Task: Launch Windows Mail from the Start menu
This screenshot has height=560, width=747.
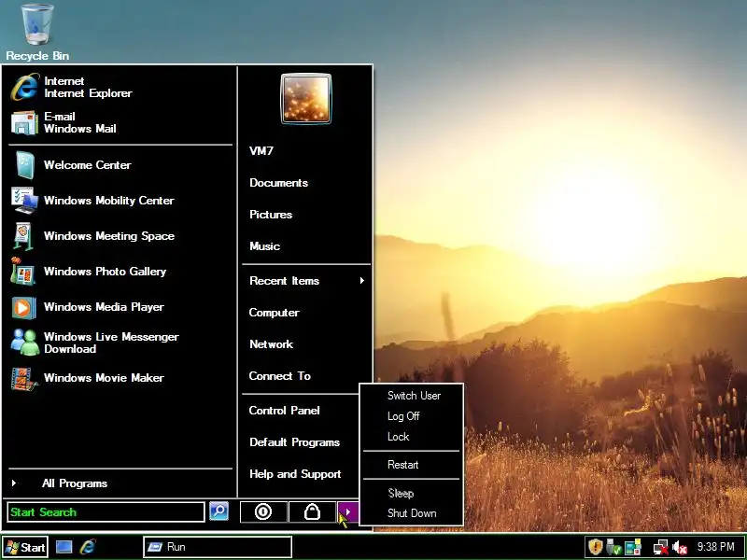Action: (x=63, y=122)
